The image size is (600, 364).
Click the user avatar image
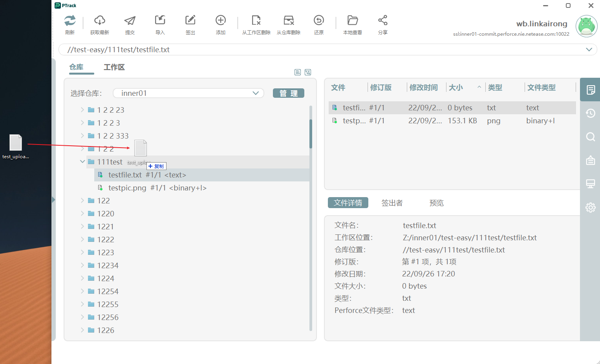coord(586,26)
